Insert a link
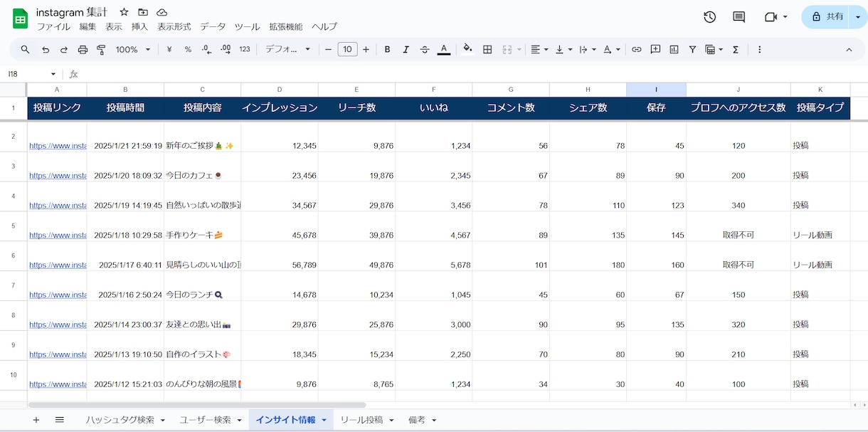Viewport: 868px width, 432px height. (636, 50)
